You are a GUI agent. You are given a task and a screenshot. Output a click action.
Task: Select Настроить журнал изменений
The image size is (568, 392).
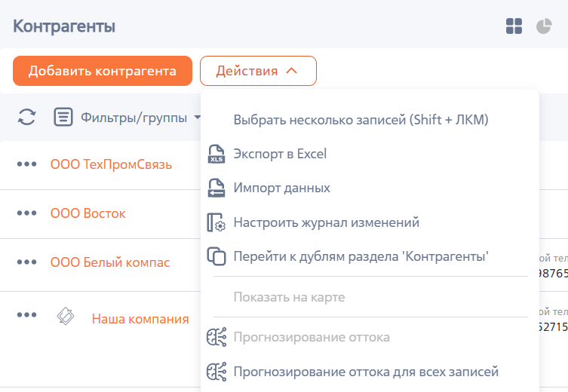pyautogui.click(x=327, y=222)
